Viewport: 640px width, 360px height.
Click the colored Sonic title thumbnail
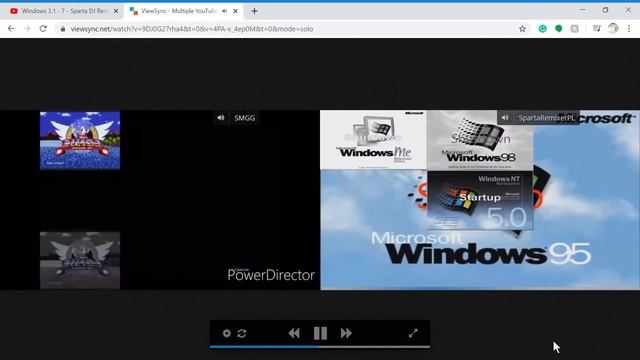pos(80,140)
